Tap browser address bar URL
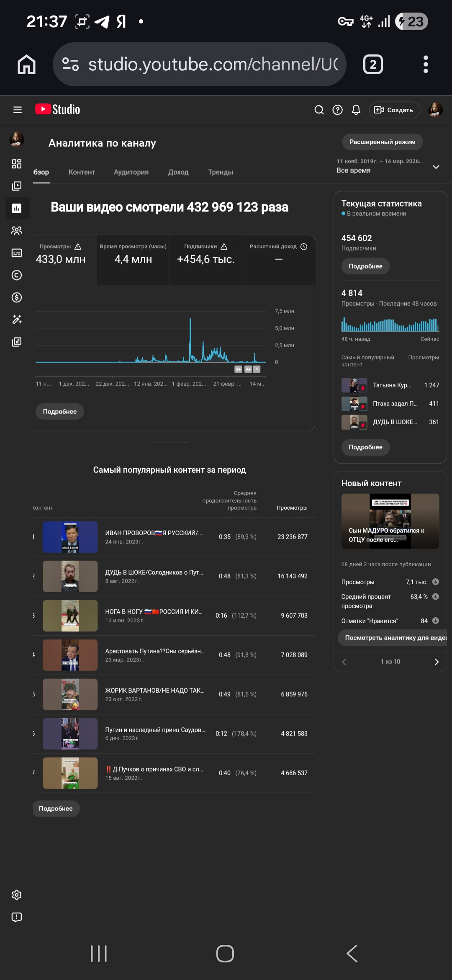This screenshot has height=980, width=452. (213, 64)
